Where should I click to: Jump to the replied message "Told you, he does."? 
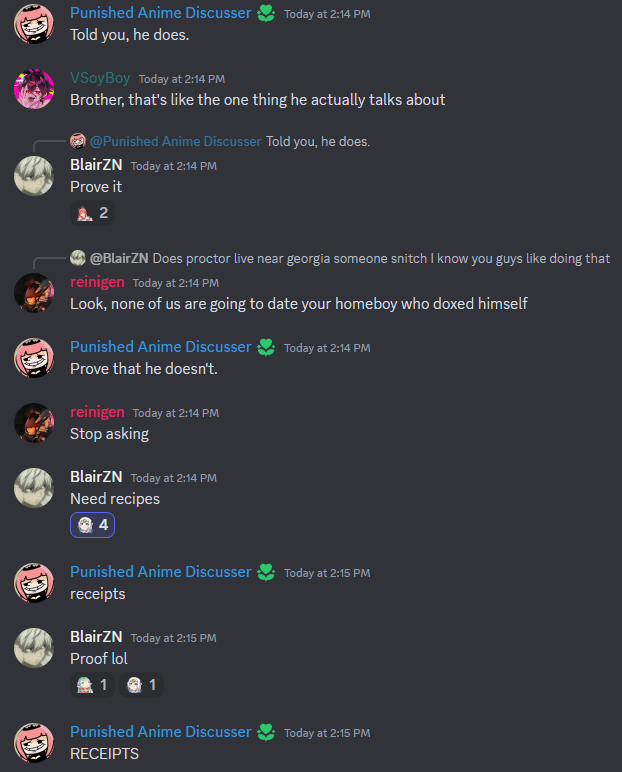pyautogui.click(x=318, y=142)
